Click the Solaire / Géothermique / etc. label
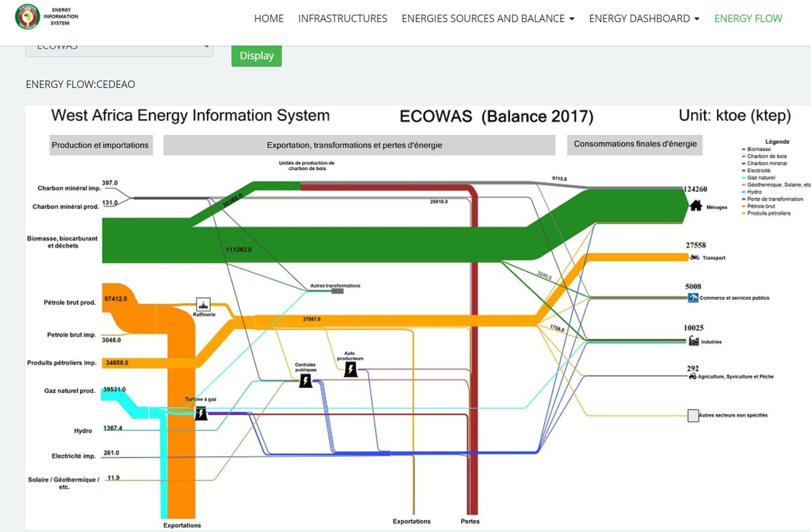Viewport: 811px width, 532px height. coord(64,483)
